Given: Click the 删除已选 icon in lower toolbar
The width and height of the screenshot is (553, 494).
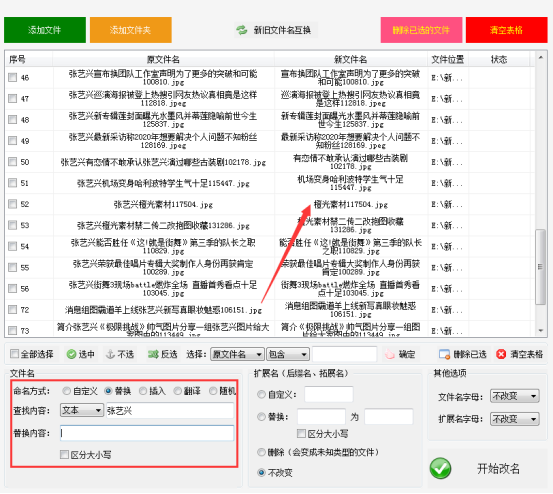Looking at the screenshot, I should point(444,354).
